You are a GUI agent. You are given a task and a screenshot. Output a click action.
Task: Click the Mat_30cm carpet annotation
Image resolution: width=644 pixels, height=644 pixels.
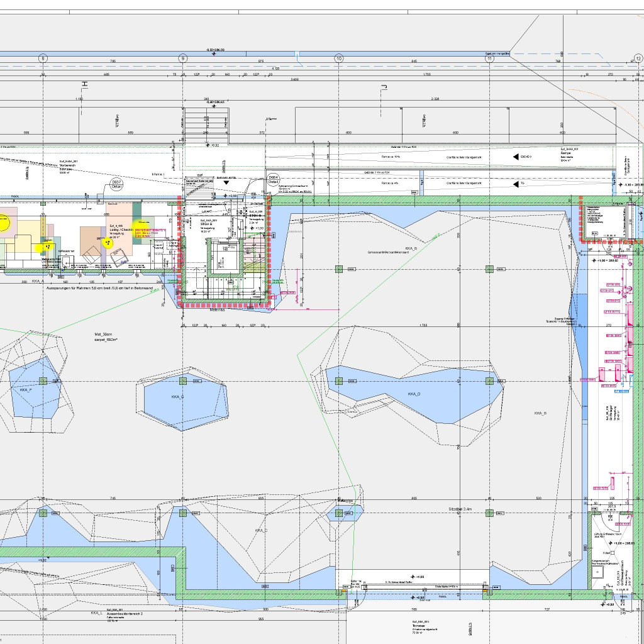coord(103,336)
